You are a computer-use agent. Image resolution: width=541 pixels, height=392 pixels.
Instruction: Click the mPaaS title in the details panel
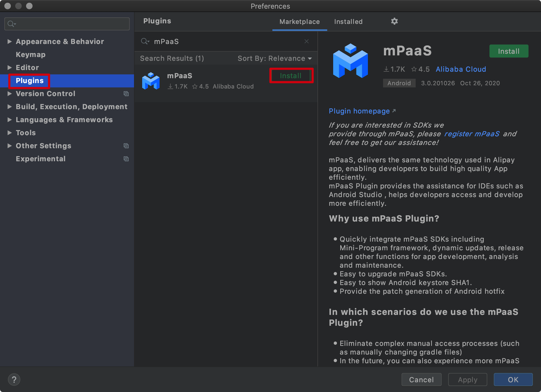pyautogui.click(x=407, y=51)
